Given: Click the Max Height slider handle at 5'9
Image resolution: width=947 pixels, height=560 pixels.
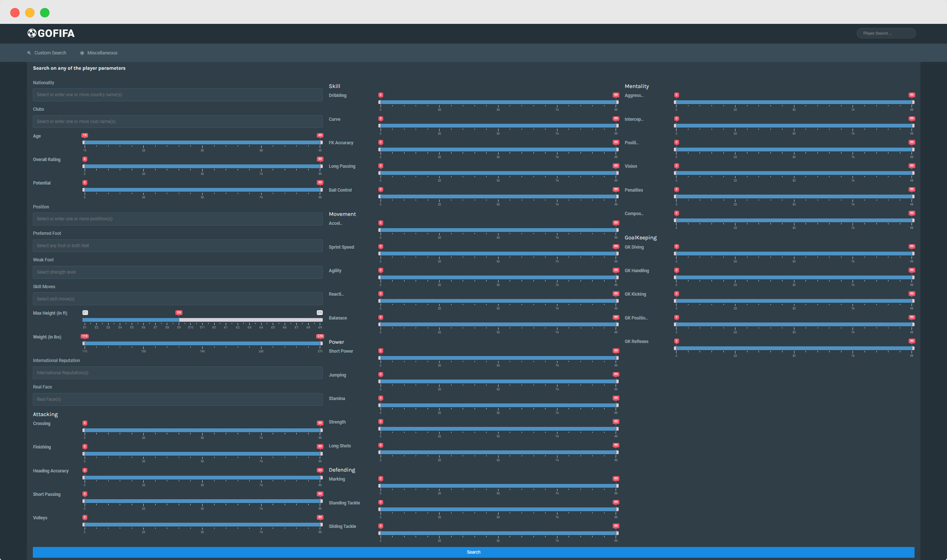Looking at the screenshot, I should (179, 320).
